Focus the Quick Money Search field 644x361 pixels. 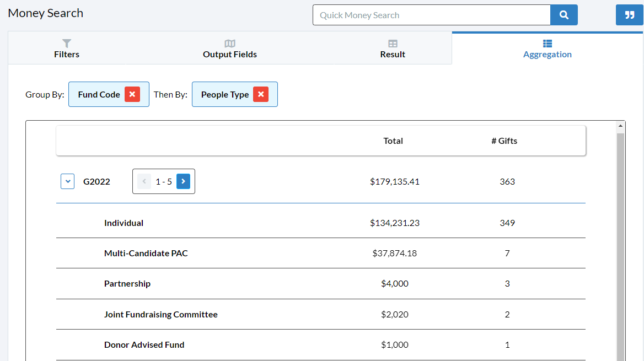coord(432,15)
